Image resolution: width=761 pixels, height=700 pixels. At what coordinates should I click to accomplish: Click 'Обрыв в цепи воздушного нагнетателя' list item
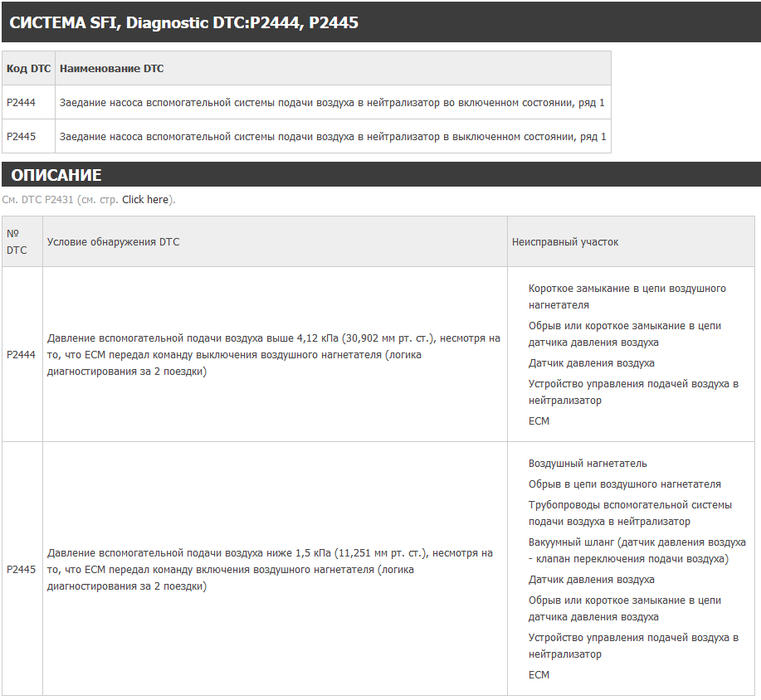625,484
